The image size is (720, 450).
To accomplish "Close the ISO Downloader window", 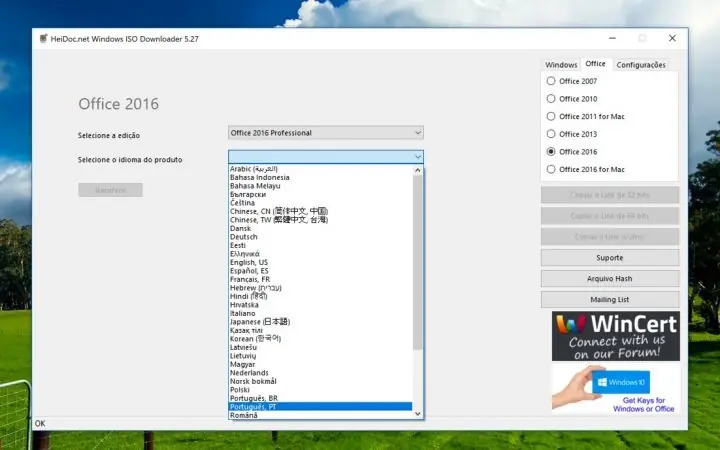I will pos(672,38).
